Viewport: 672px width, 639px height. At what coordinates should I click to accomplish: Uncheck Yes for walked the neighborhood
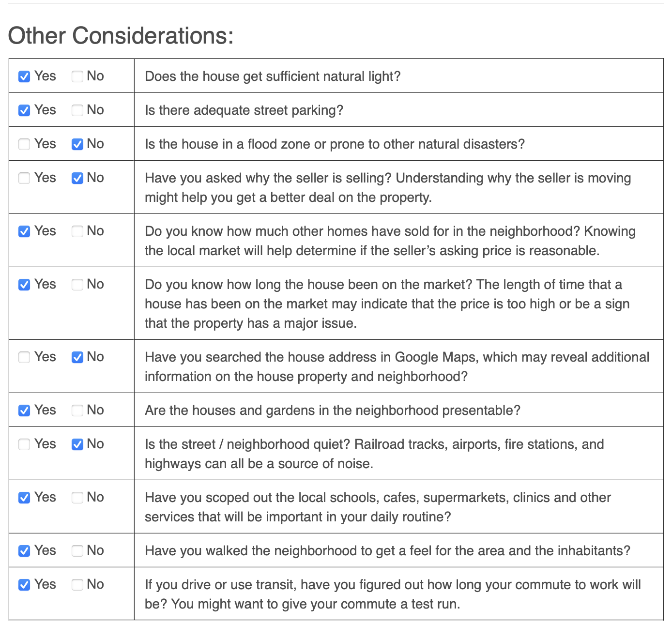24,551
